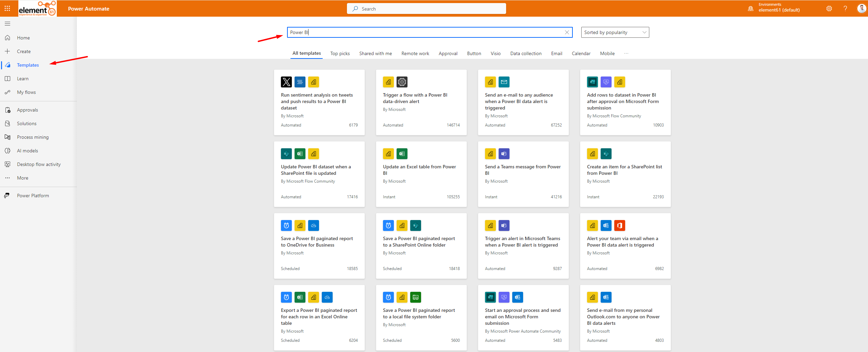Expand the overflow (...) category list
Image resolution: width=868 pixels, height=352 pixels.
pyautogui.click(x=627, y=53)
